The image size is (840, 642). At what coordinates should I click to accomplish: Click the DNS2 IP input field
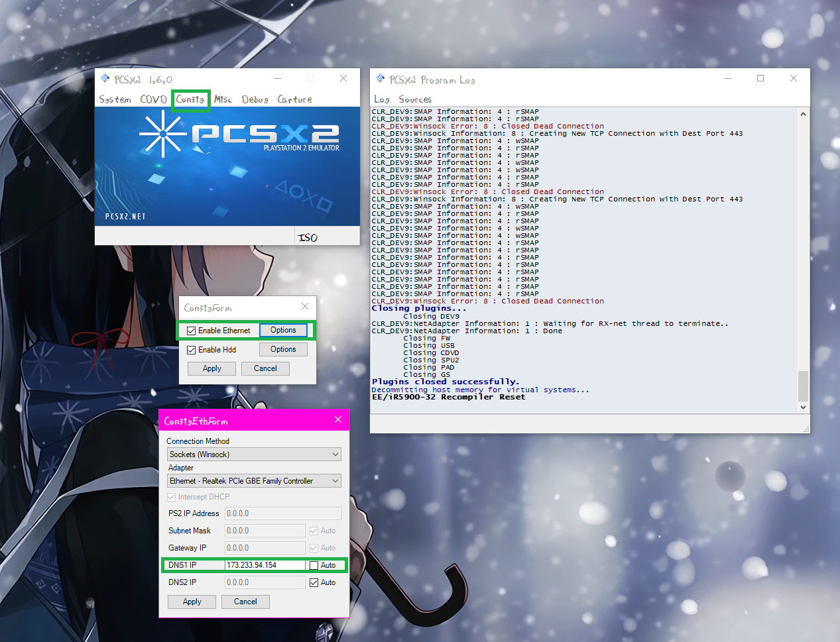coord(265,582)
